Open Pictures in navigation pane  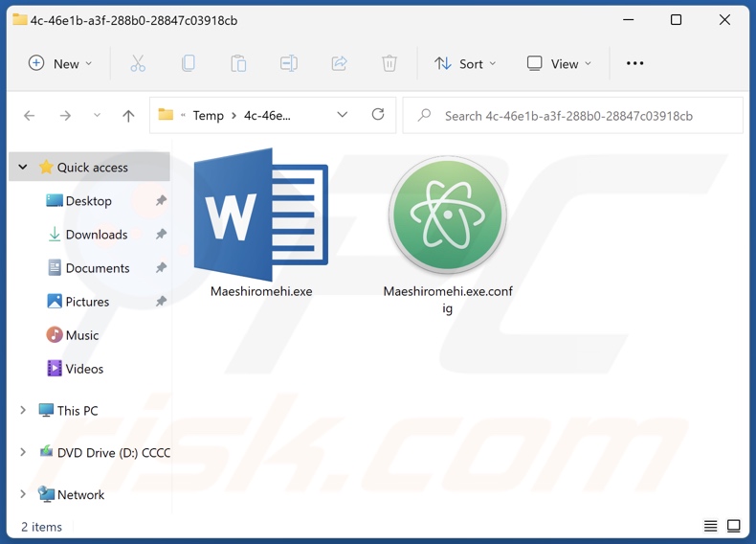[x=87, y=302]
